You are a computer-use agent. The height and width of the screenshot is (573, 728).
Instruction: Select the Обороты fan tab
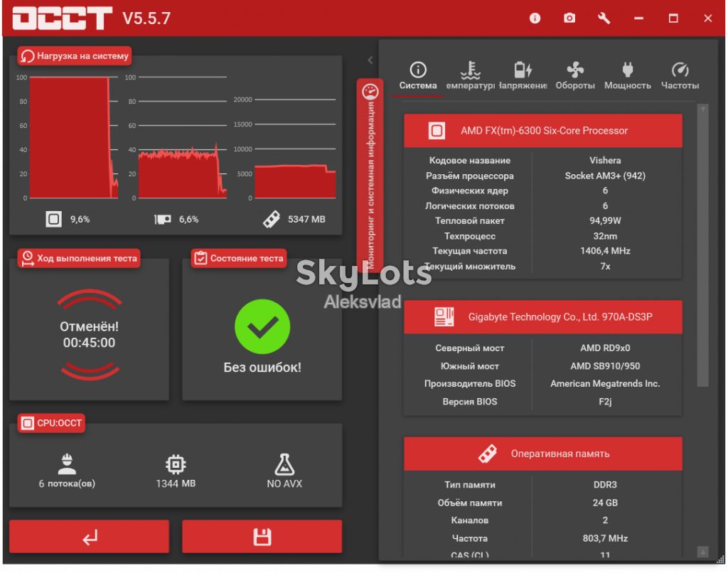574,76
